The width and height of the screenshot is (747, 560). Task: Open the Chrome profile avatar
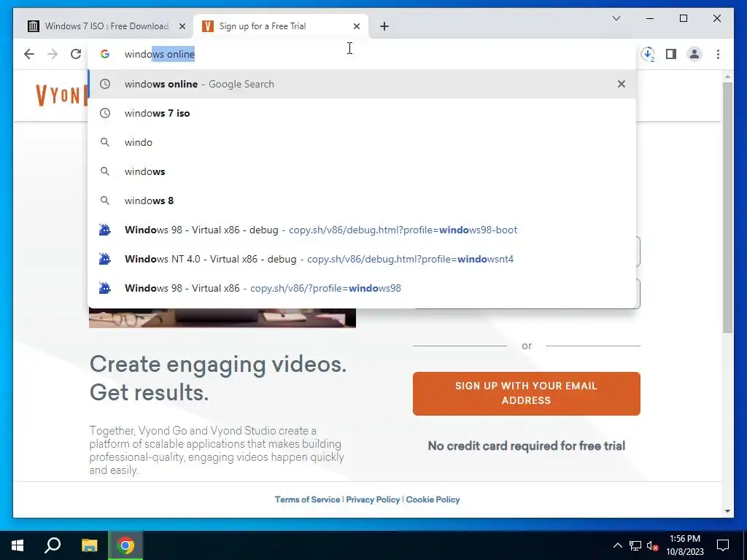click(x=694, y=54)
